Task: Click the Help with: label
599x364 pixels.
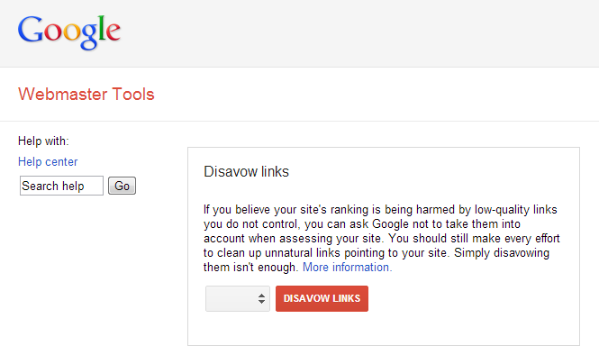Action: click(43, 141)
